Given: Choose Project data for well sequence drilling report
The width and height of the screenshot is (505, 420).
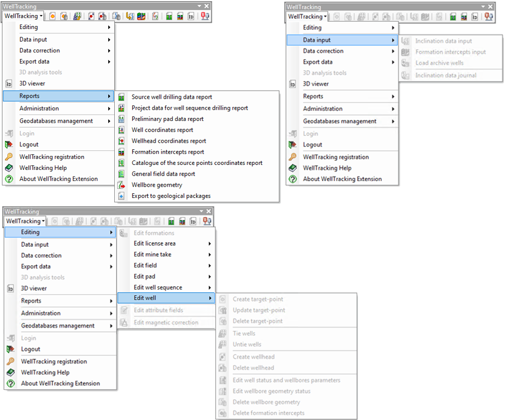Looking at the screenshot, I should tap(197, 108).
